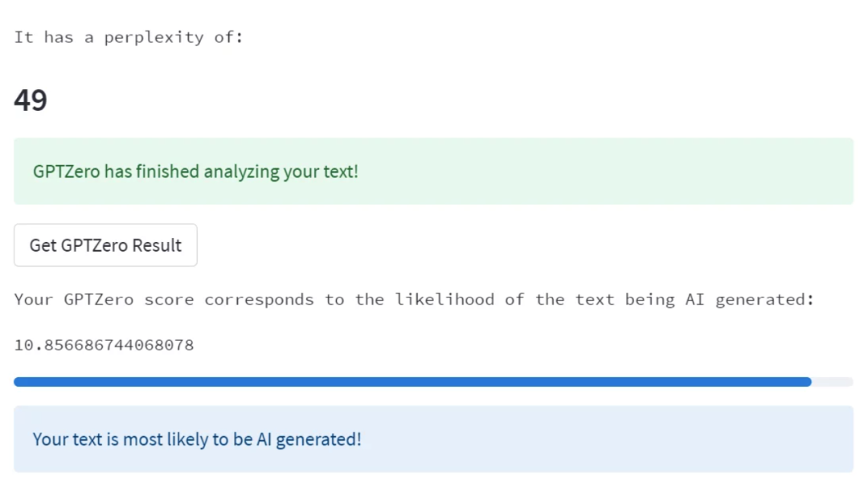Click the word "likelihood" in score description
The image size is (868, 484).
444,300
